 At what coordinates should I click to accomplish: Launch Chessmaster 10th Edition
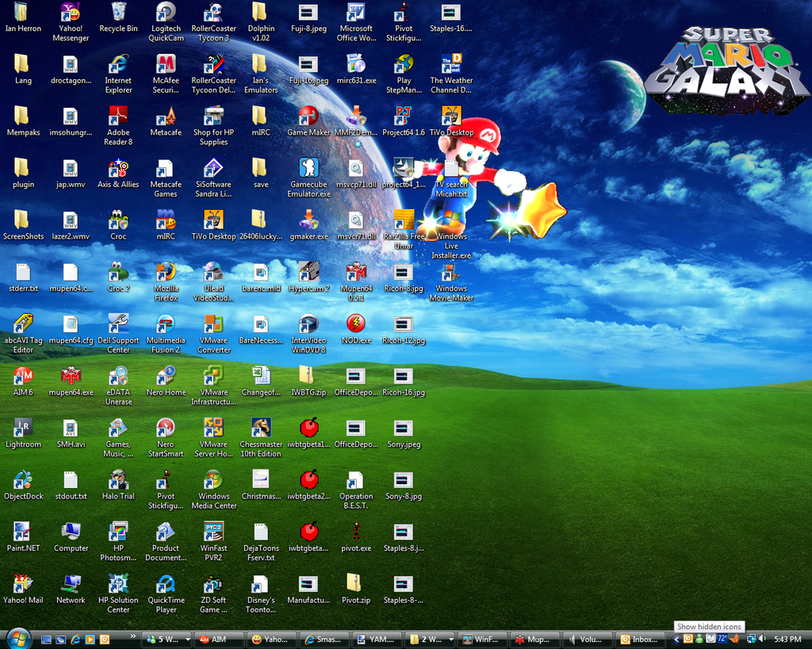pyautogui.click(x=261, y=438)
